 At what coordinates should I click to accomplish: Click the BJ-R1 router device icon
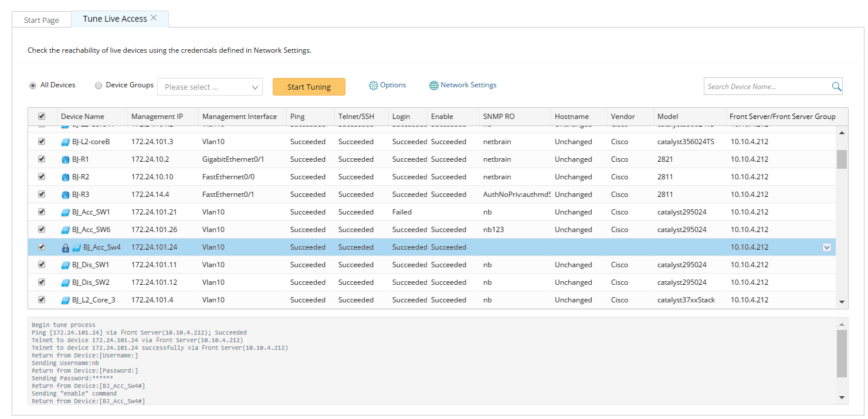66,159
